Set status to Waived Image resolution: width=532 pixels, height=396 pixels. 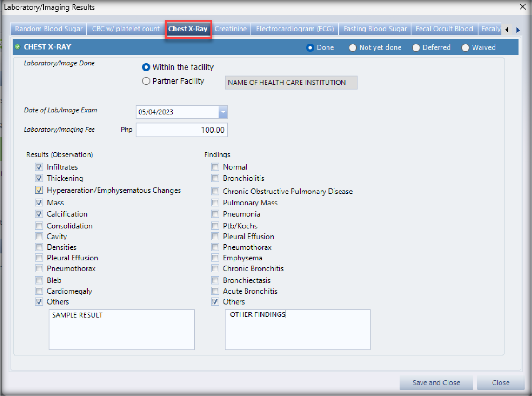coord(465,48)
